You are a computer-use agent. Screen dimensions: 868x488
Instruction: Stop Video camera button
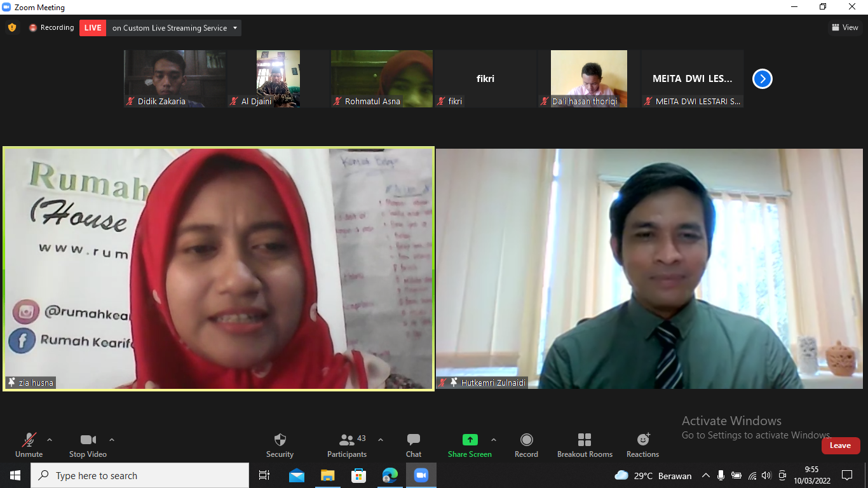(x=88, y=445)
